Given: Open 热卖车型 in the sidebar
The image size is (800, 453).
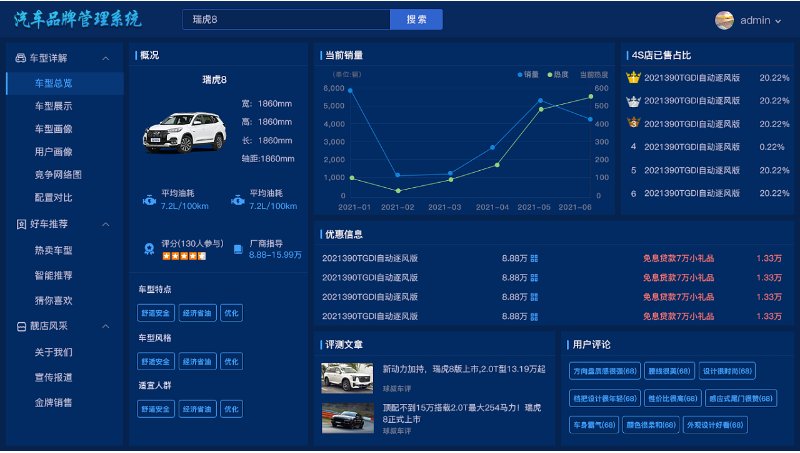Looking at the screenshot, I should pyautogui.click(x=54, y=250).
